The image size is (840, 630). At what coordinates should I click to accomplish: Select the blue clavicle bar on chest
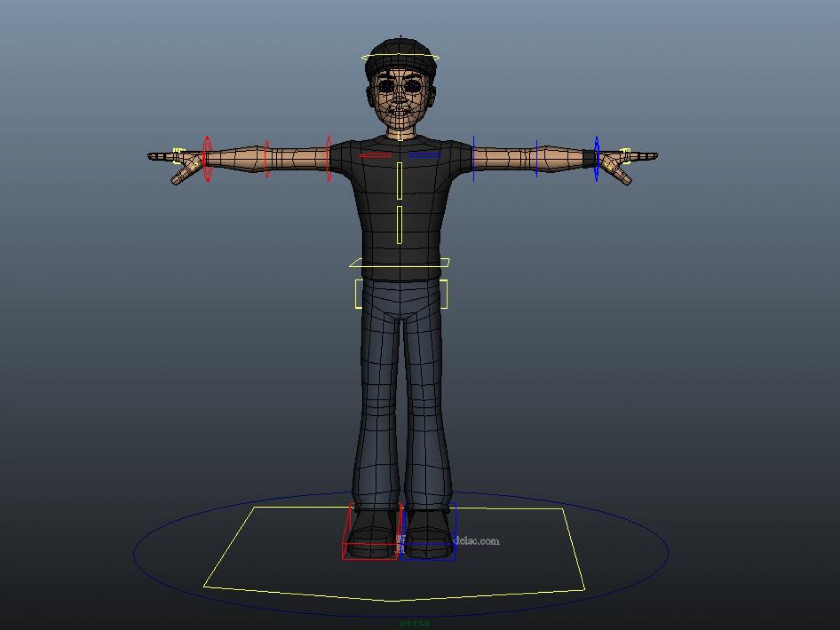425,155
